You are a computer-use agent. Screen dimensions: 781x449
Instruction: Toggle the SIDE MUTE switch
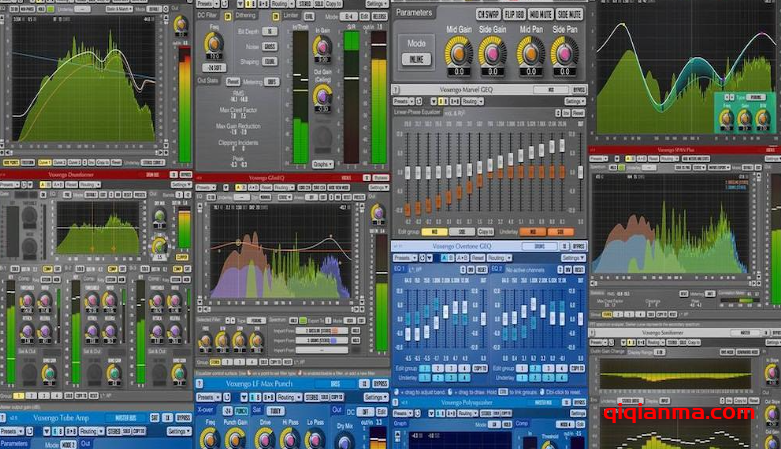(569, 14)
